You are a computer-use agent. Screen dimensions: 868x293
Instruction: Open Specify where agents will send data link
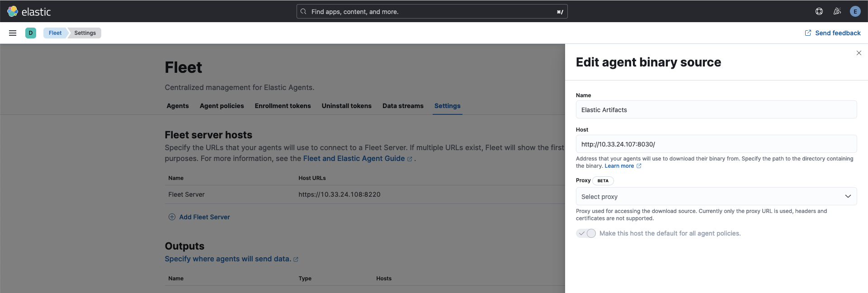(x=231, y=259)
